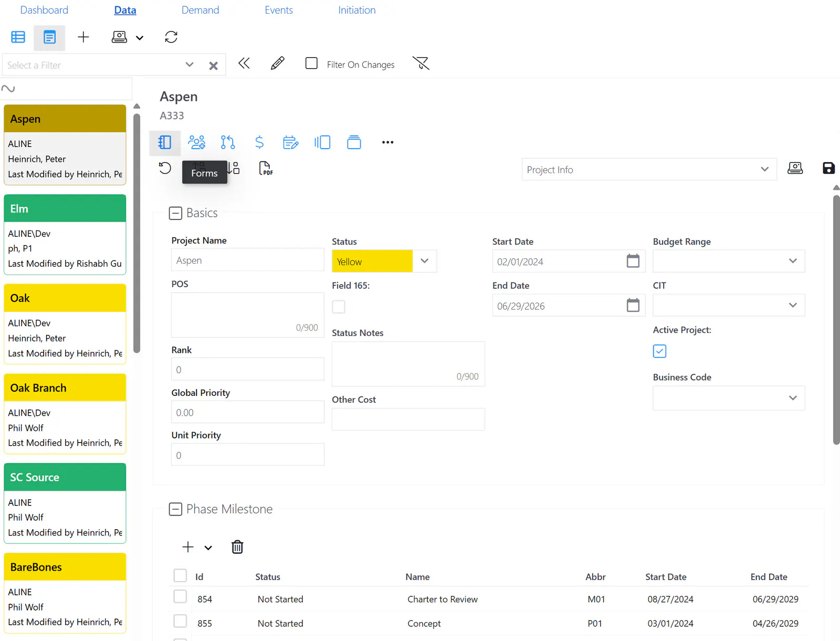Select the card form view icon

49,37
